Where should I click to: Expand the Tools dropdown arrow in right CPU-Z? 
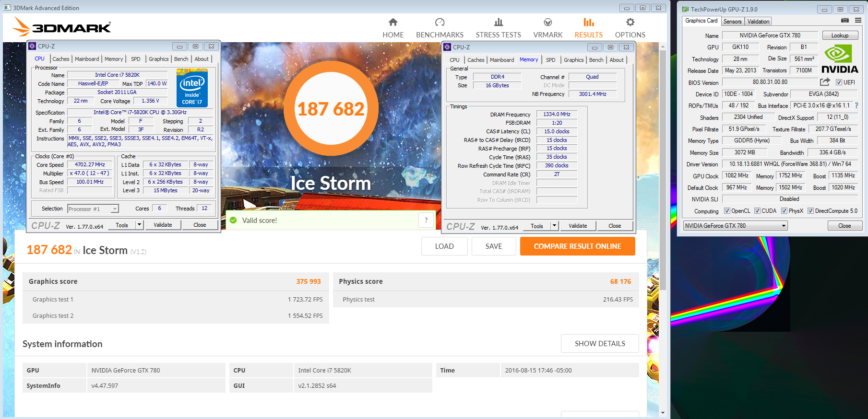pyautogui.click(x=554, y=226)
